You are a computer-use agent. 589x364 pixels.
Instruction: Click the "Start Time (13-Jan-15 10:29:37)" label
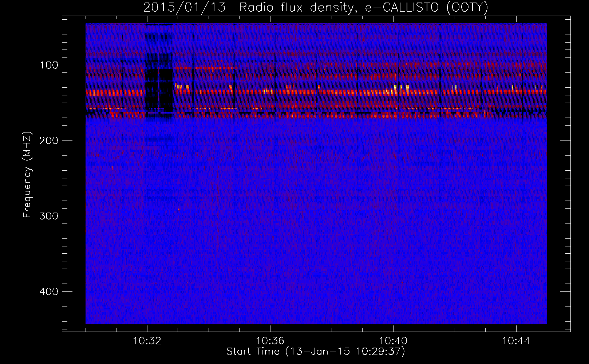(x=316, y=352)
